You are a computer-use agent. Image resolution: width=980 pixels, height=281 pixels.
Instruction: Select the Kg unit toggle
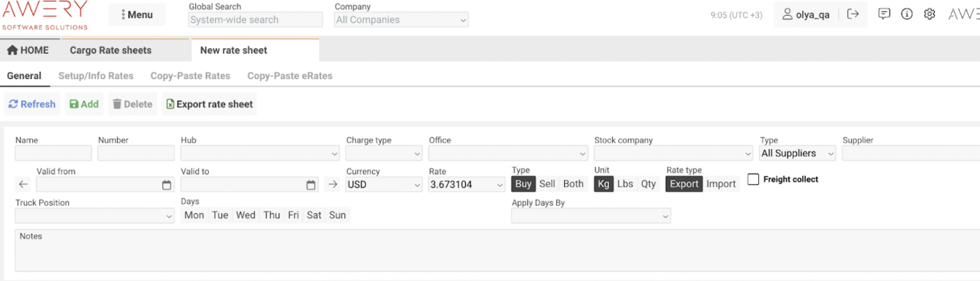(x=603, y=184)
